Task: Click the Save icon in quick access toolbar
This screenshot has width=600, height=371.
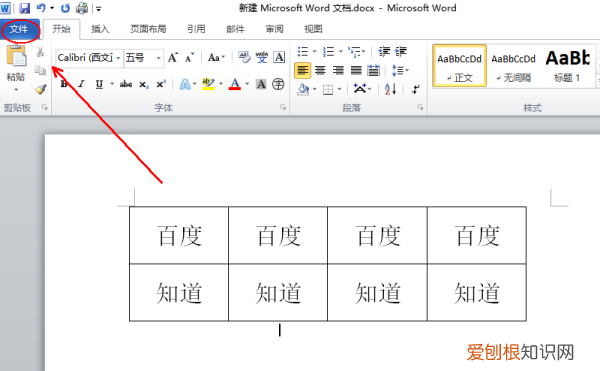Action: pos(24,8)
